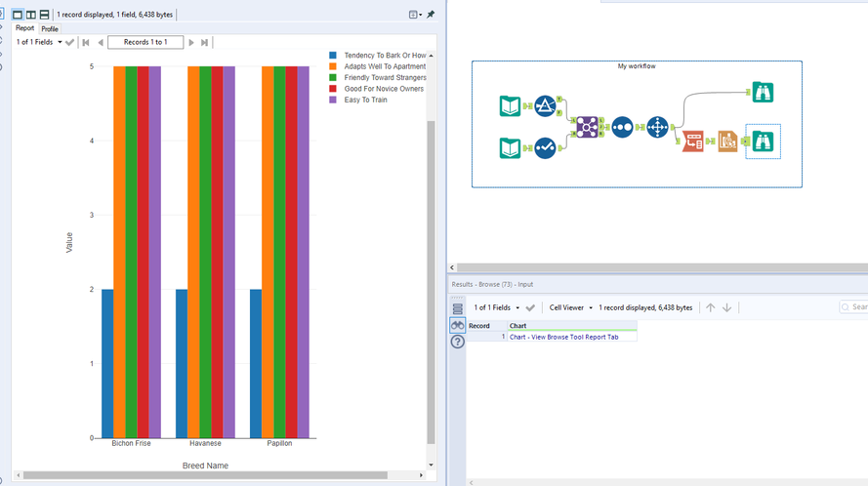Click the Select tool with checkmark icon
The width and height of the screenshot is (868, 486).
pos(545,147)
